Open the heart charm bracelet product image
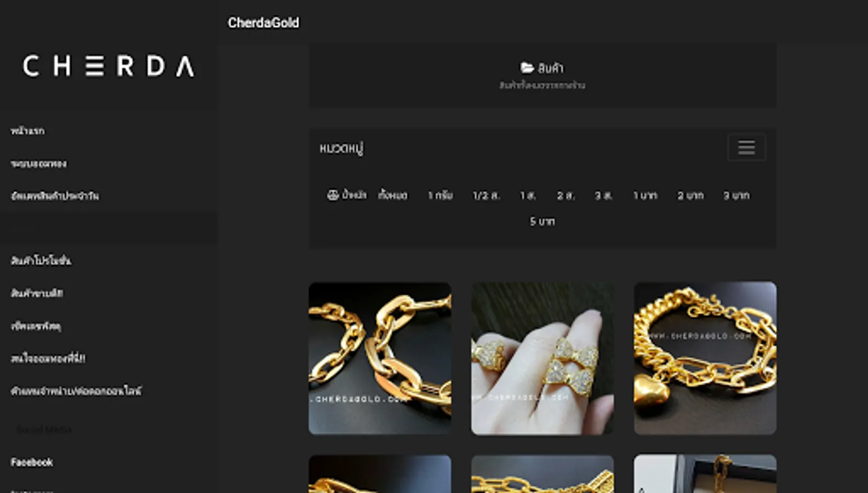The height and width of the screenshot is (493, 868). point(705,358)
